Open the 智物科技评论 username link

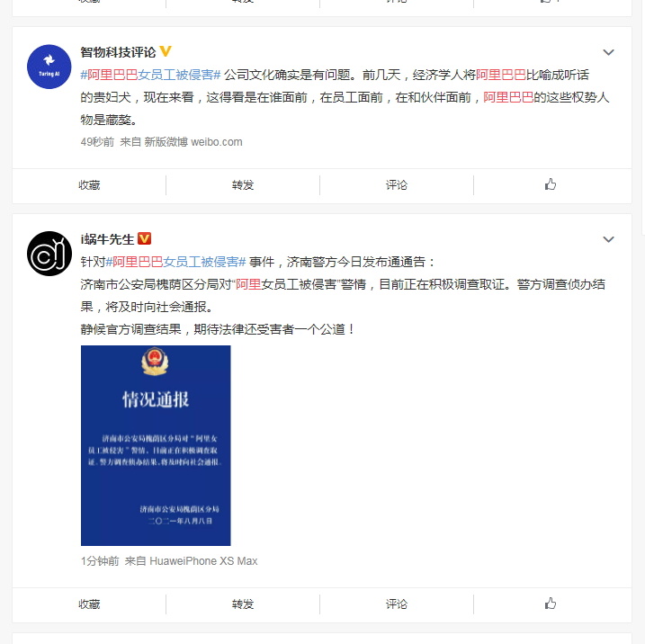pos(118,52)
